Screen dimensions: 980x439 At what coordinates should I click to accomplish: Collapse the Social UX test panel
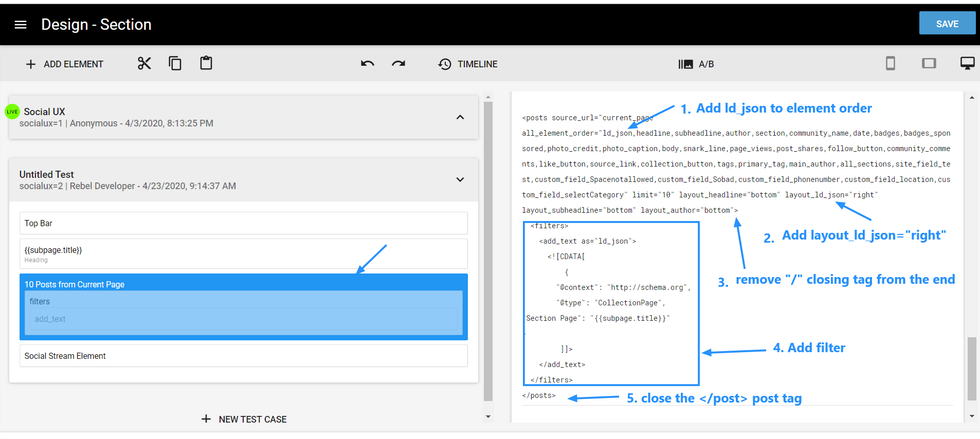[460, 117]
